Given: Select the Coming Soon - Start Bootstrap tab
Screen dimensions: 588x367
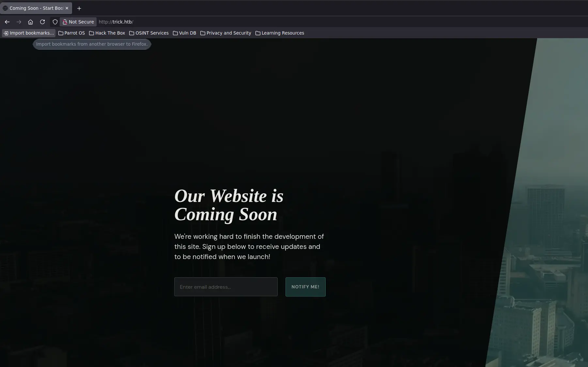Looking at the screenshot, I should coord(34,8).
